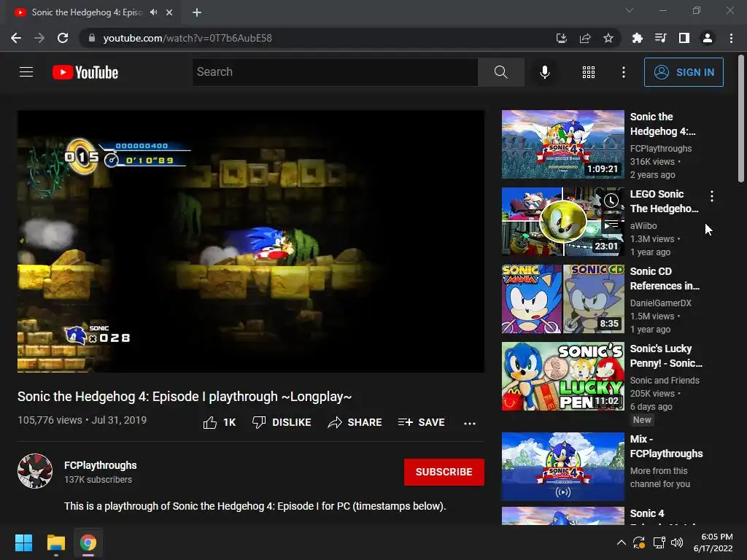747x560 pixels.
Task: Open Sonic the Hedgehog 4 1:09:21 thumbnail
Action: point(562,144)
